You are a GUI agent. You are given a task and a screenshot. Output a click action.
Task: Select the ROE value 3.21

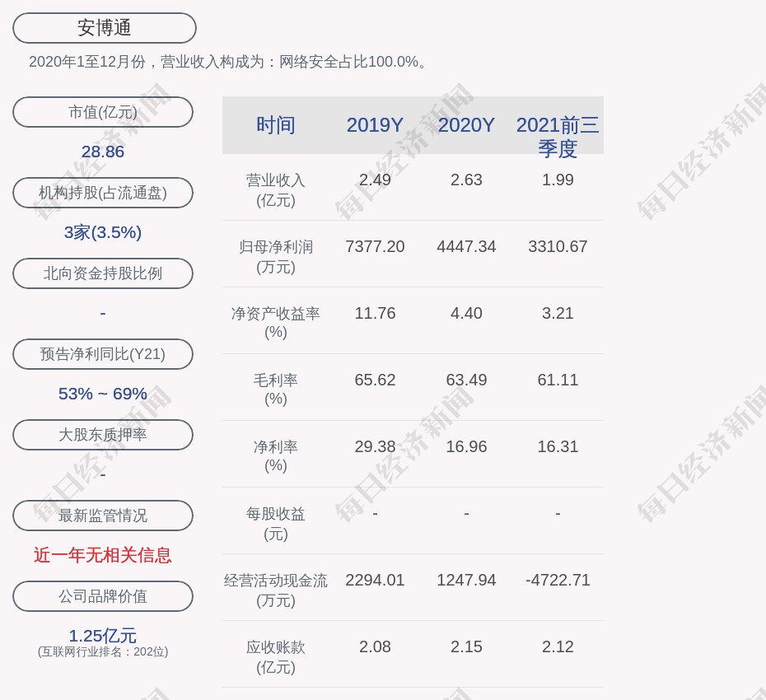558,313
